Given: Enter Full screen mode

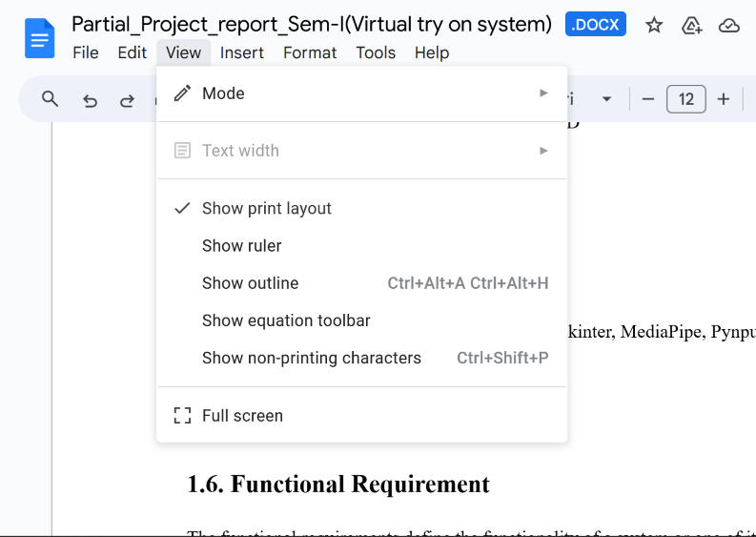Looking at the screenshot, I should pyautogui.click(x=242, y=416).
